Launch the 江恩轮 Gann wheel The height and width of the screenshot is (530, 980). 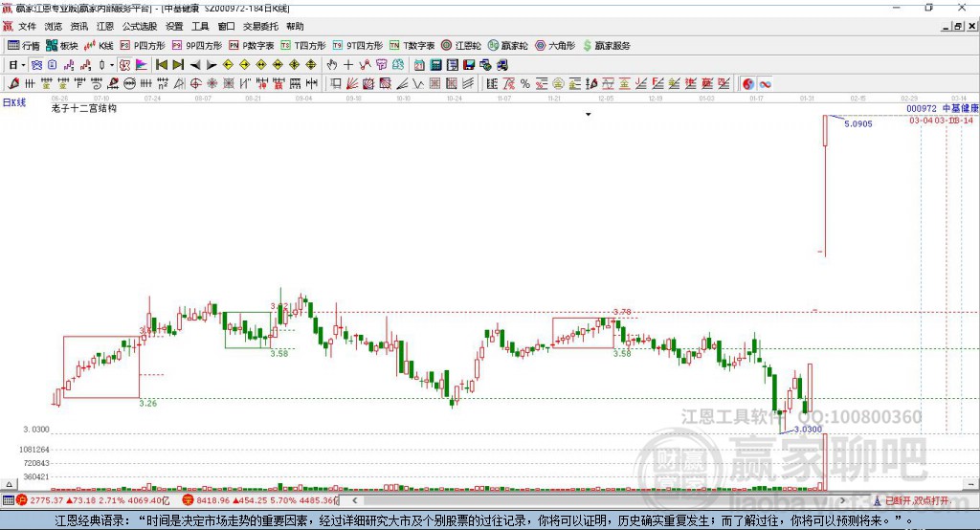(461, 46)
